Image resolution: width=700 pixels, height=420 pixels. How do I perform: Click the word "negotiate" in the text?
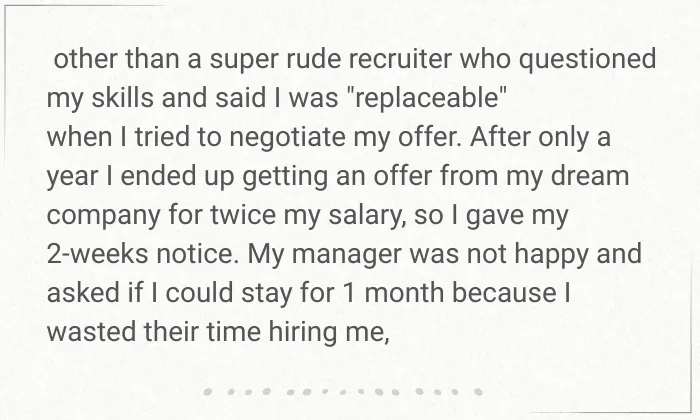[287, 137]
